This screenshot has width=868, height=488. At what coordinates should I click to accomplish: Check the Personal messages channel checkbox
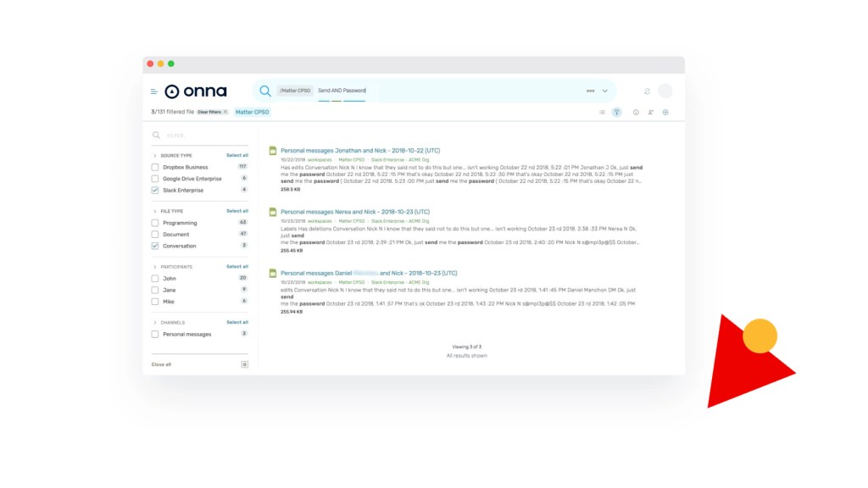click(x=155, y=334)
